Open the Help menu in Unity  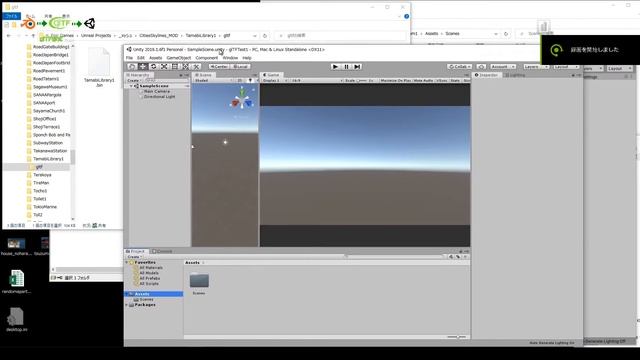point(247,58)
